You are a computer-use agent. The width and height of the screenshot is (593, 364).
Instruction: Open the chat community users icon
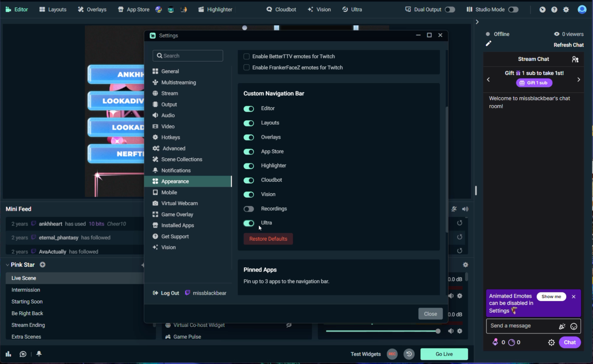pos(575,59)
